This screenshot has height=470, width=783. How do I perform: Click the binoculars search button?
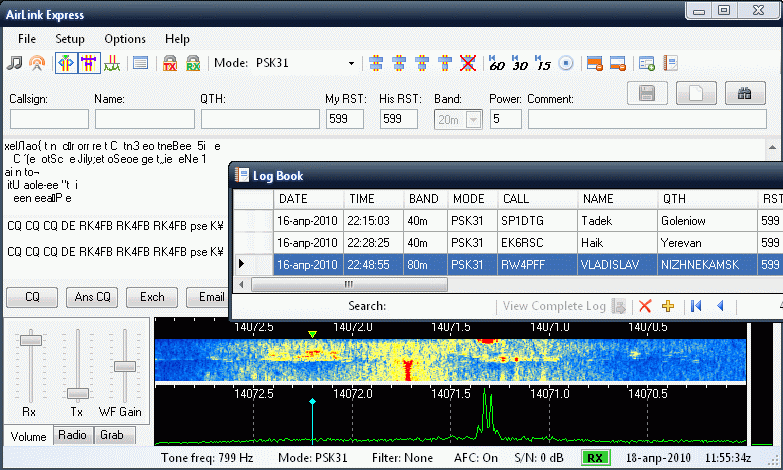tap(745, 93)
